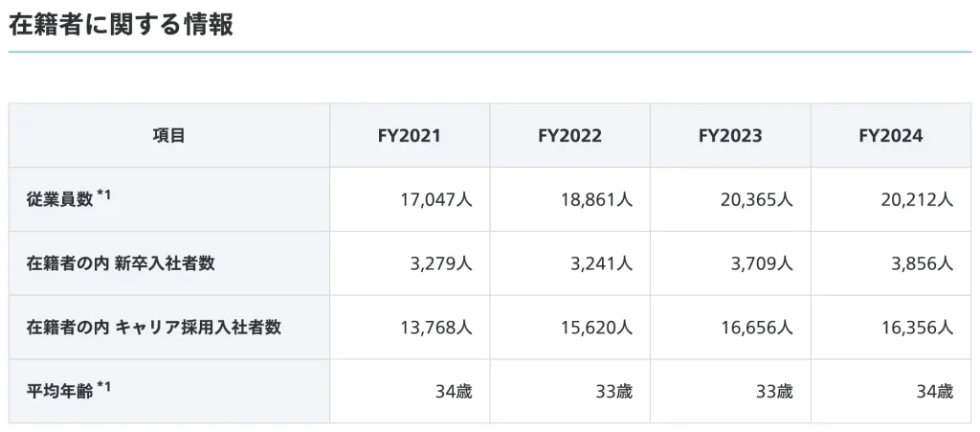Select 在籍者の内 新卒入社者数 row label
The height and width of the screenshot is (432, 980).
121,263
